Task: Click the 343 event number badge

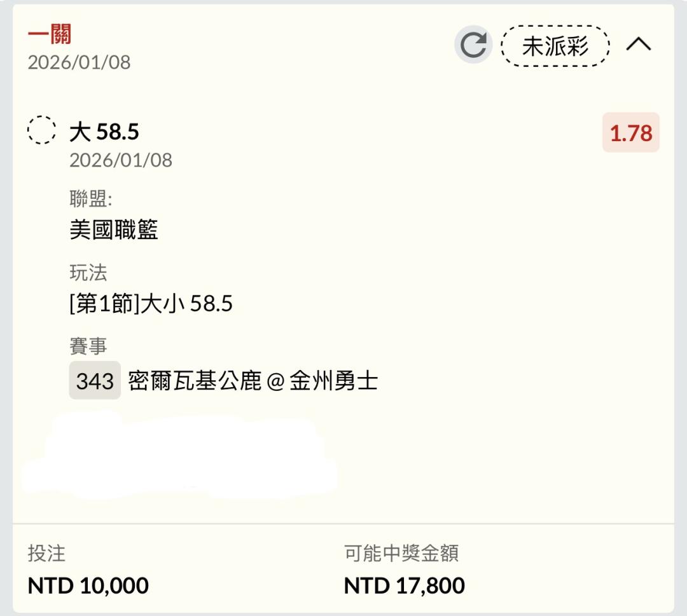Action: 95,381
